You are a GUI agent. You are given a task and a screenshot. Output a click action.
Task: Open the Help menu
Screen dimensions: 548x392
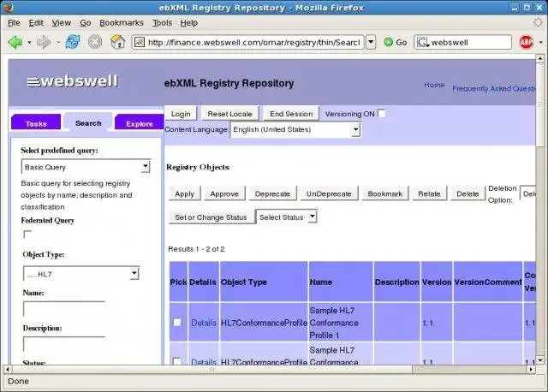(x=188, y=23)
